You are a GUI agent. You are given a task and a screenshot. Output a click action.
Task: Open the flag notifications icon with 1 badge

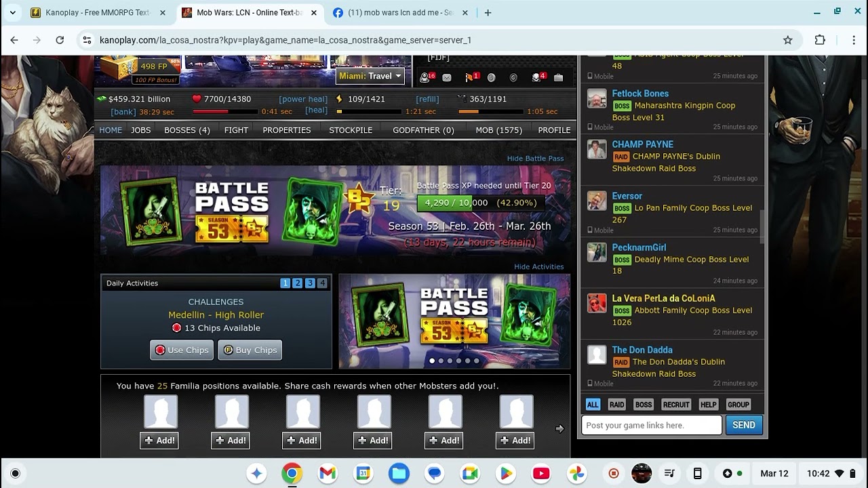pos(471,77)
